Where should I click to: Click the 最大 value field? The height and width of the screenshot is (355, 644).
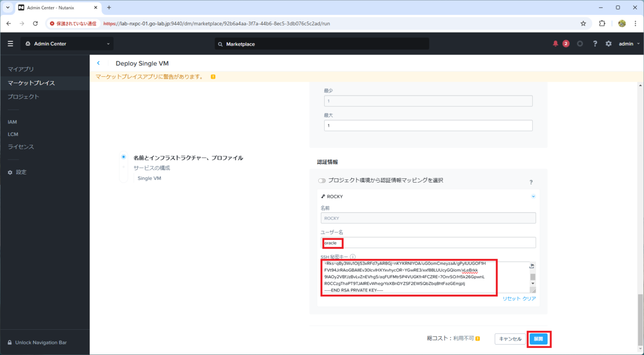pyautogui.click(x=428, y=125)
